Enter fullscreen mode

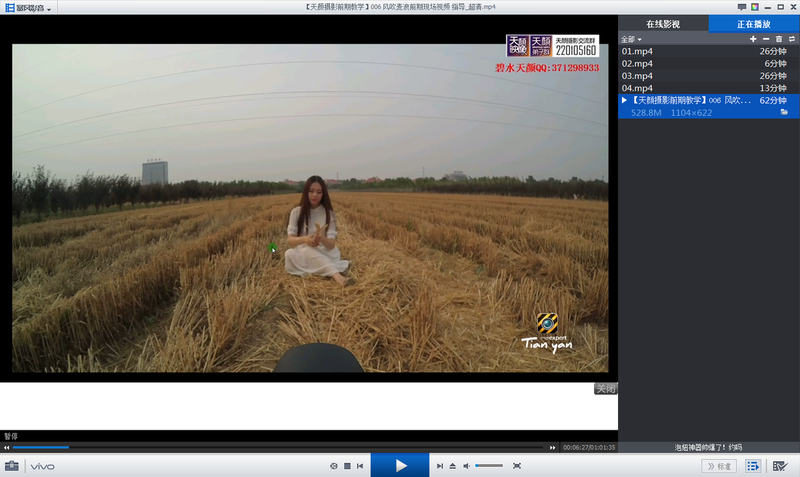coord(517,466)
